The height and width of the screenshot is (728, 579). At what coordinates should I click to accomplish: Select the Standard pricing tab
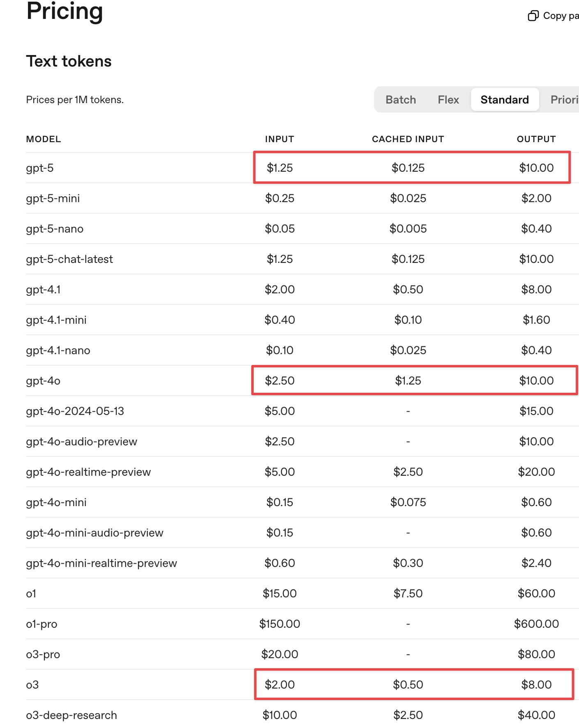pos(505,99)
